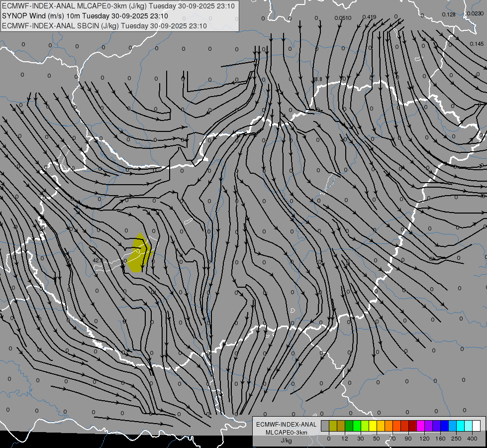The width and height of the screenshot is (487, 448).
Task: Click the 50 tick label in legend
Action: 377,439
